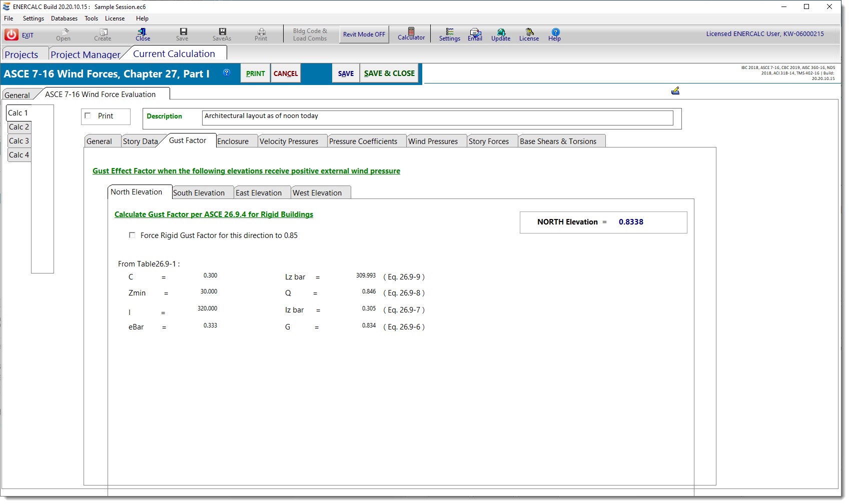The image size is (849, 504).
Task: Click the pencil edit icon near top right
Action: point(675,90)
